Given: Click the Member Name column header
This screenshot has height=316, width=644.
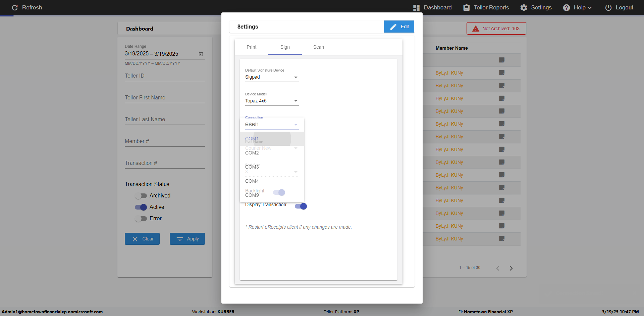Looking at the screenshot, I should coord(451,48).
